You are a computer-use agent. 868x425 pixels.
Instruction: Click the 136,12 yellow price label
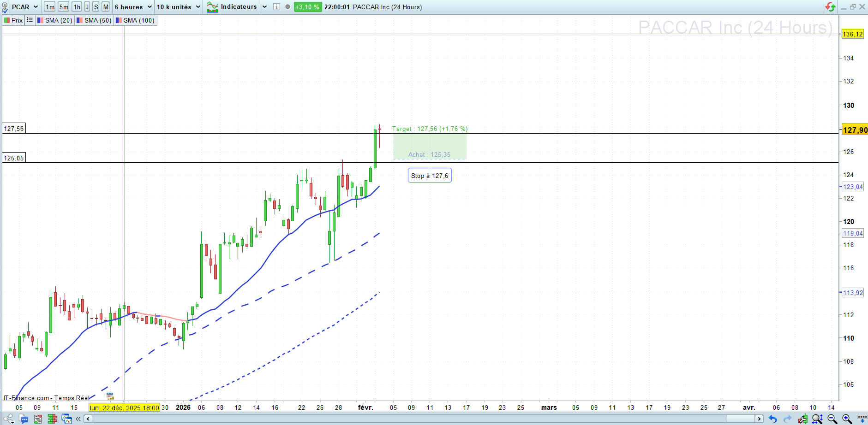pos(852,34)
